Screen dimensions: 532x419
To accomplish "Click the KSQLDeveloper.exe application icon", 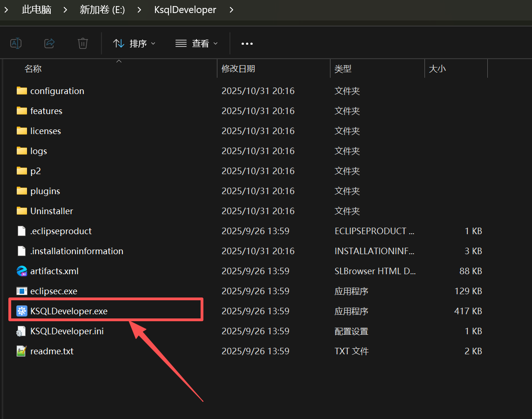I will [21, 311].
